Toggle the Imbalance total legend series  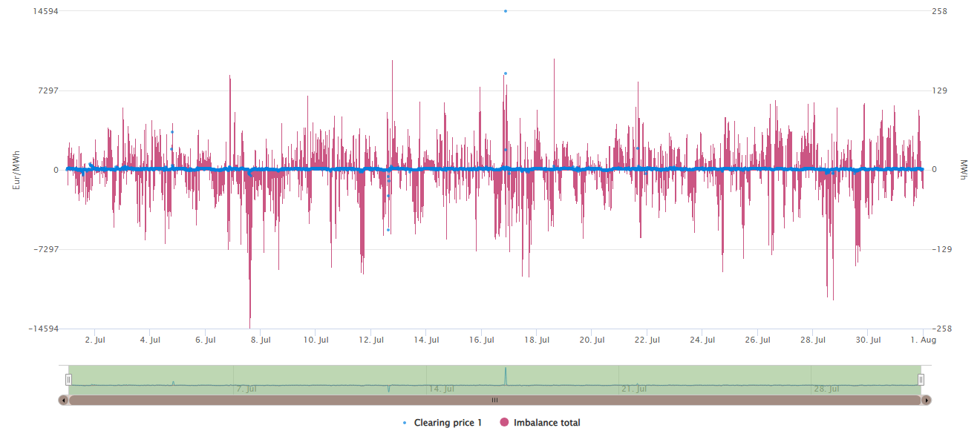pyautogui.click(x=546, y=423)
